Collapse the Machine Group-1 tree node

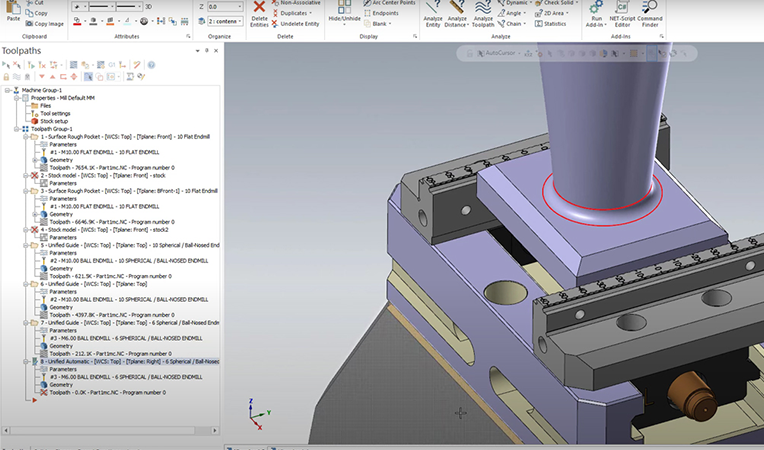tap(6, 90)
